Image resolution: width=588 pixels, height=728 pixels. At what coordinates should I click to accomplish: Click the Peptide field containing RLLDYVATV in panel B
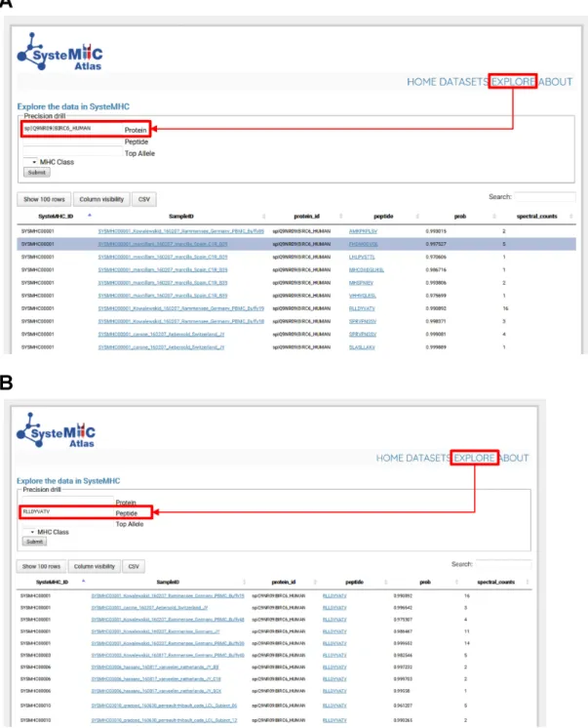(x=67, y=511)
